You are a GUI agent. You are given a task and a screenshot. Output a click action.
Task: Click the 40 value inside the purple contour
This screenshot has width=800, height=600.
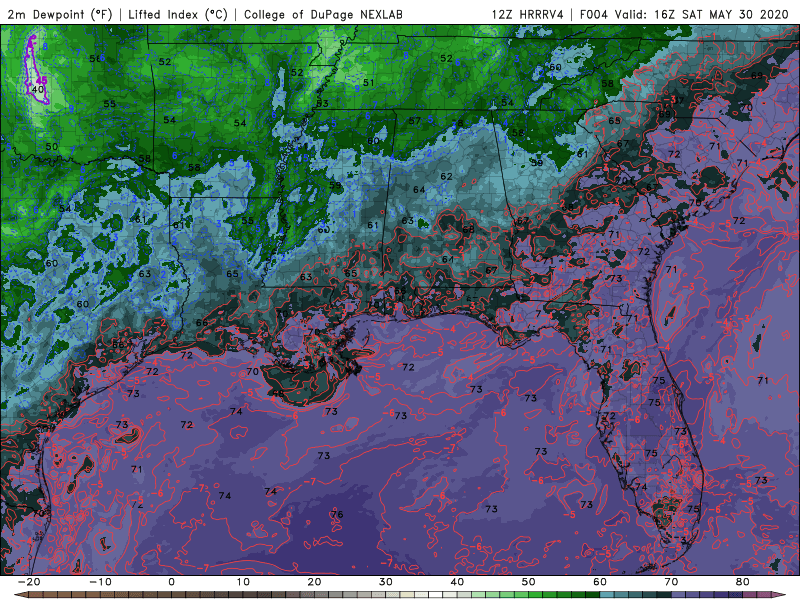click(x=38, y=89)
